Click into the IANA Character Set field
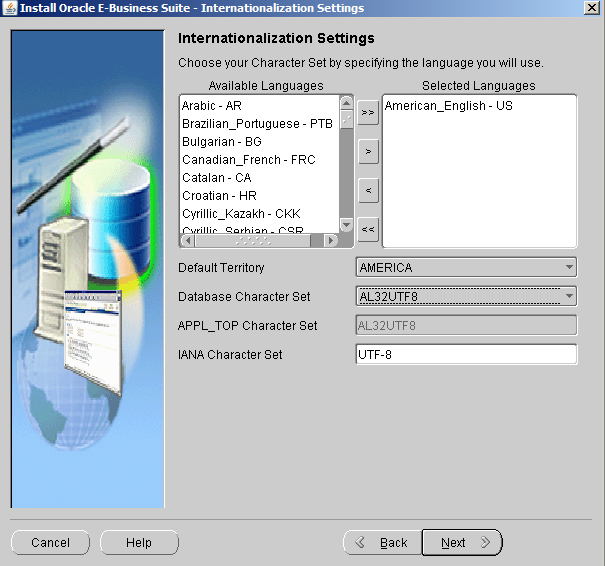 (x=467, y=354)
